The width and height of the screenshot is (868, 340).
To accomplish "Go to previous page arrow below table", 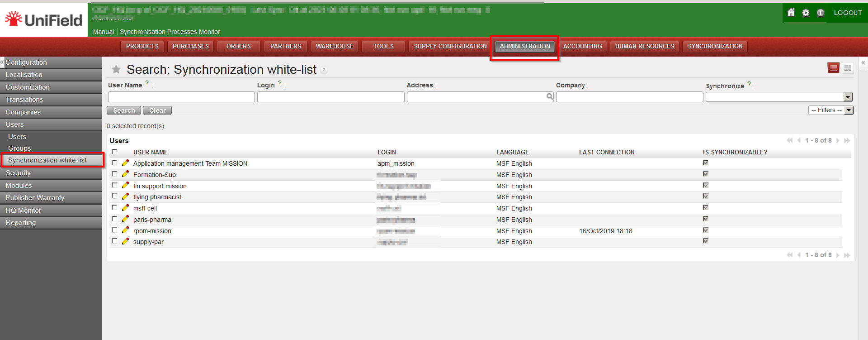I will coord(799,255).
